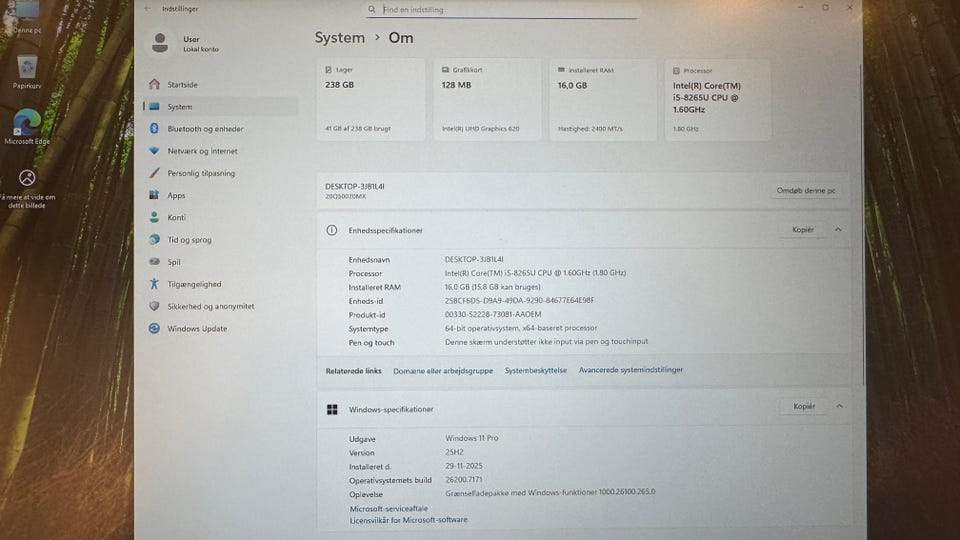Open Licensvilkår for Microsoft-software link
This screenshot has height=540, width=960.
pyautogui.click(x=408, y=520)
